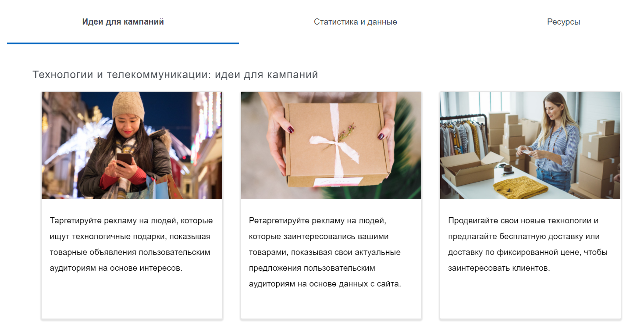Click the beige knit hat
Viewport: 644px width, 333px height.
pos(128,105)
